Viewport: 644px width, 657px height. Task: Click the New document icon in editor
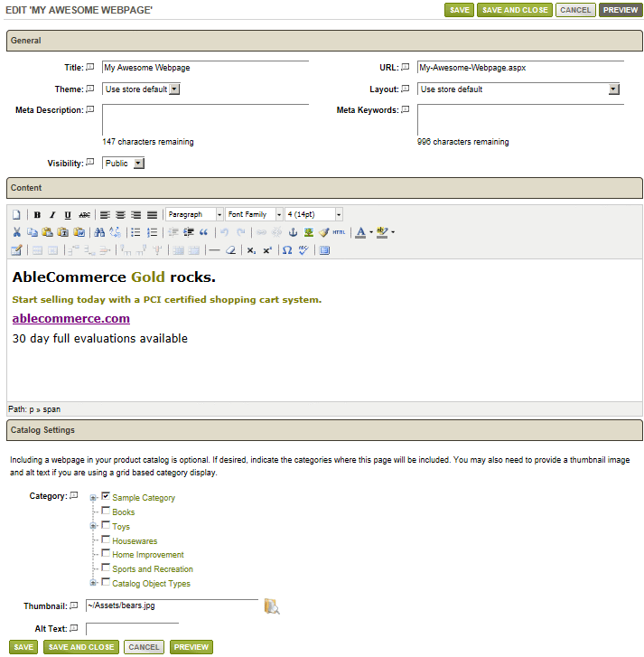click(16, 215)
